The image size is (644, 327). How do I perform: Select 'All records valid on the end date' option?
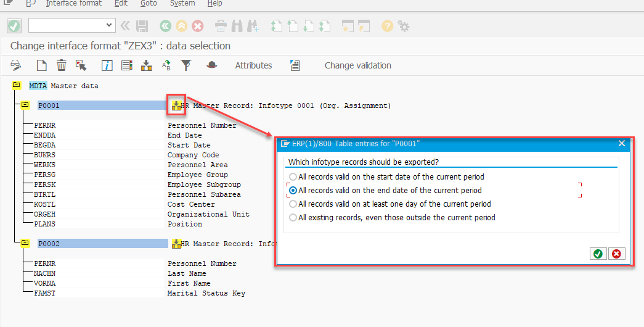tap(293, 191)
